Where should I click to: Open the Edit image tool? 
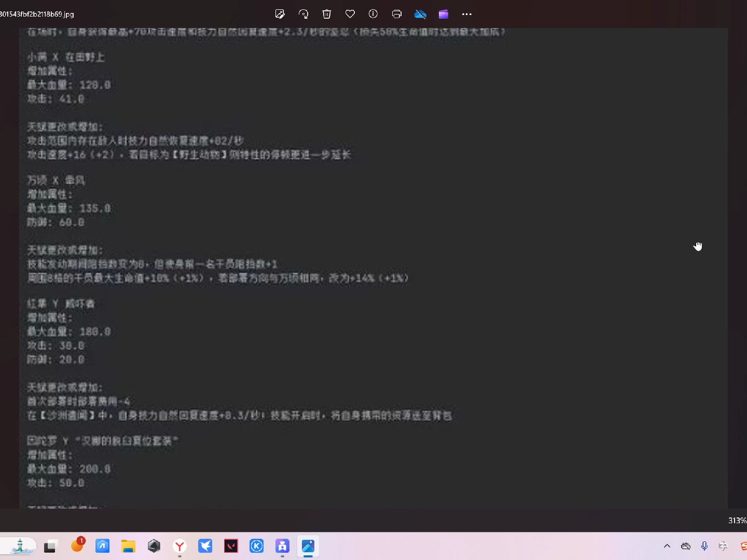[280, 14]
